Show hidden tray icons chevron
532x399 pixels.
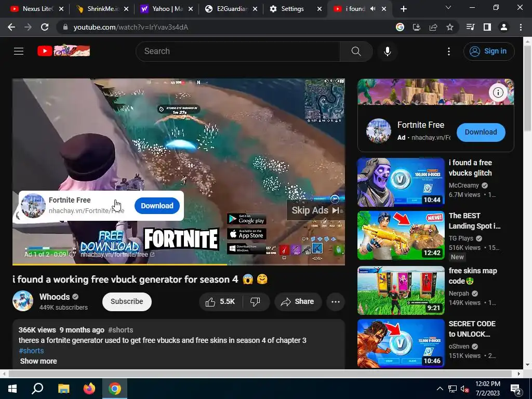440,389
